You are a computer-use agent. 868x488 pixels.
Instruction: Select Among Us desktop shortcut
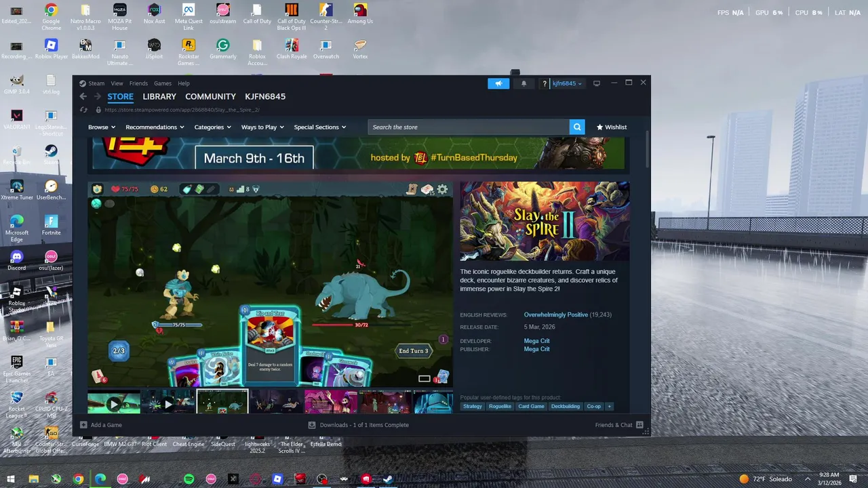pyautogui.click(x=360, y=14)
